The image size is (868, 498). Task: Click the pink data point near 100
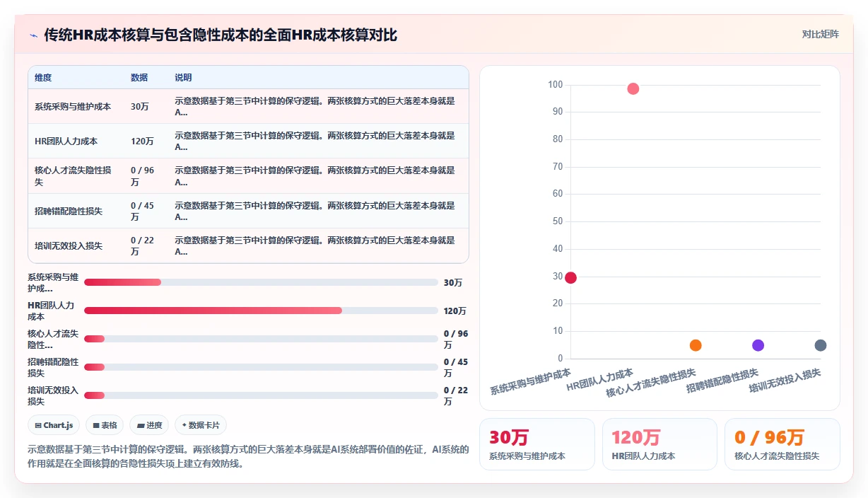(x=633, y=89)
